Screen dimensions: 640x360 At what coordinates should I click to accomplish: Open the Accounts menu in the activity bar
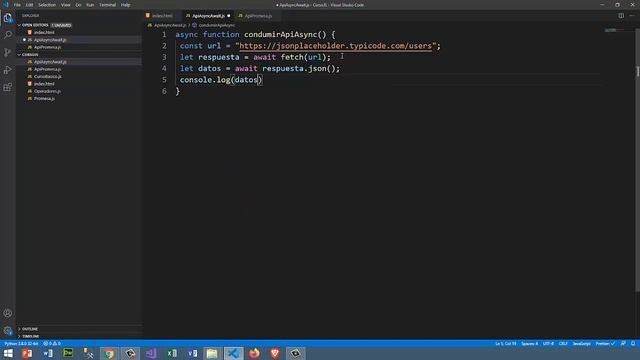tap(8, 313)
